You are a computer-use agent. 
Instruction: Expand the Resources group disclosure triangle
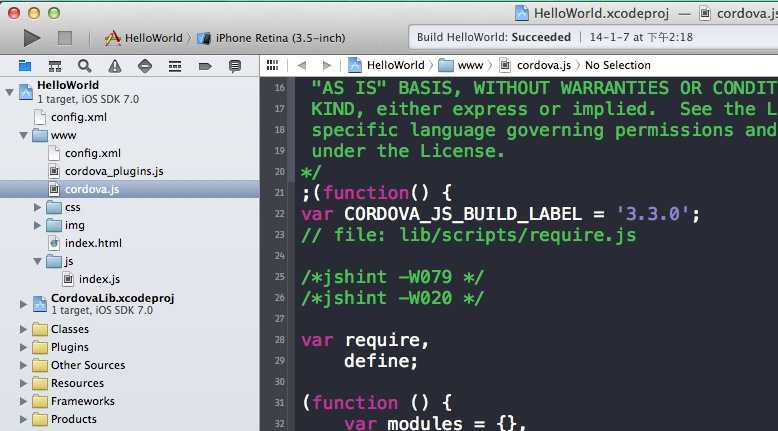tap(23, 383)
